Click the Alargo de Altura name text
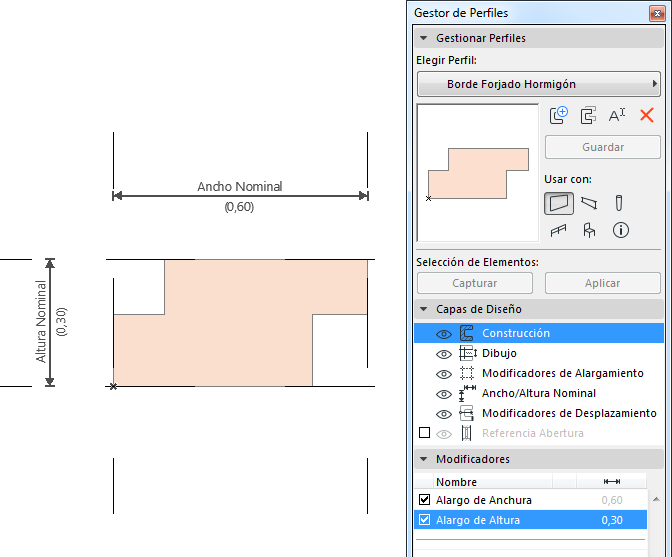The image size is (672, 557). 478,520
